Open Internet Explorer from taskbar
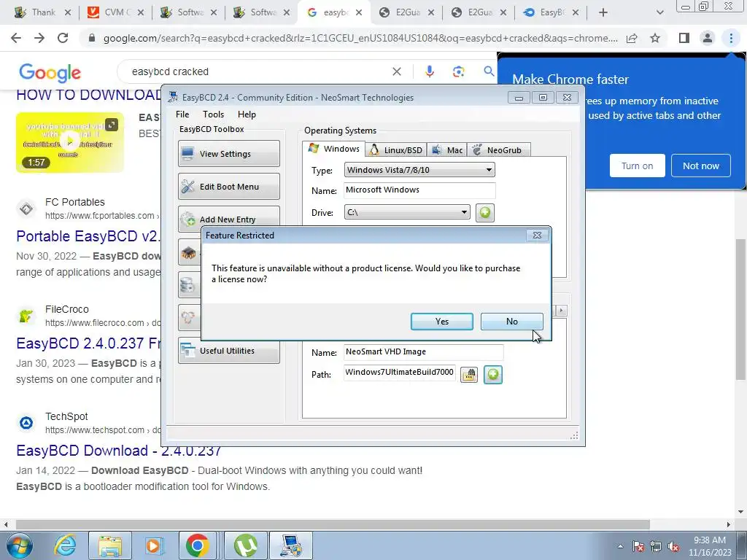The image size is (747, 560). click(65, 545)
